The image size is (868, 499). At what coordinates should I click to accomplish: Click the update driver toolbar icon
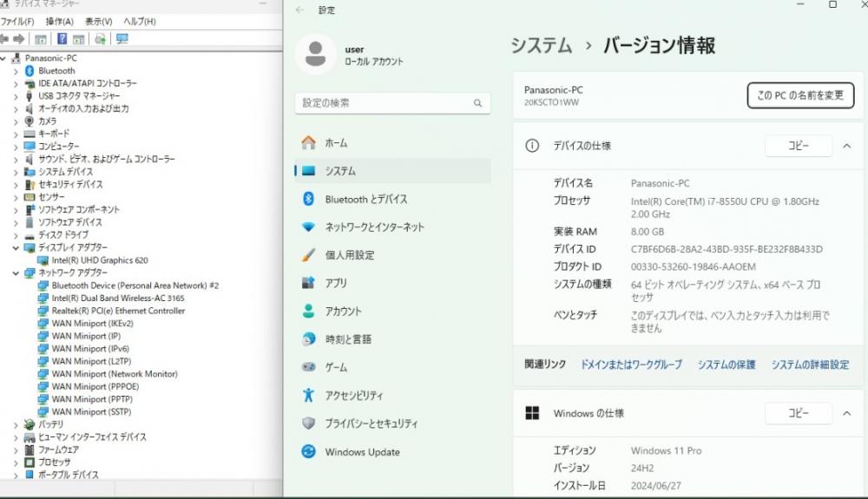(100, 39)
